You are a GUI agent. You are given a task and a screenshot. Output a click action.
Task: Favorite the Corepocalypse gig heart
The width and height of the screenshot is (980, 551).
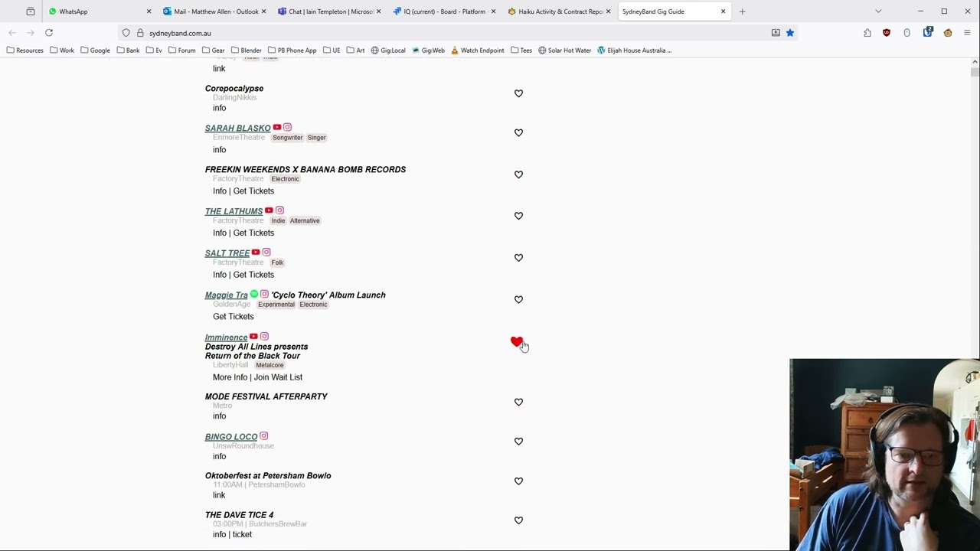(x=518, y=93)
